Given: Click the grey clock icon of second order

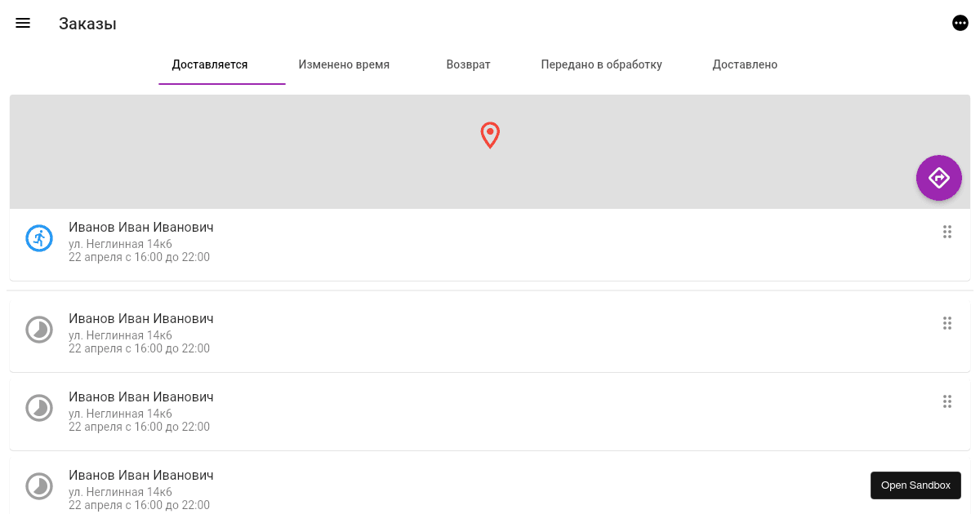Looking at the screenshot, I should click(39, 330).
